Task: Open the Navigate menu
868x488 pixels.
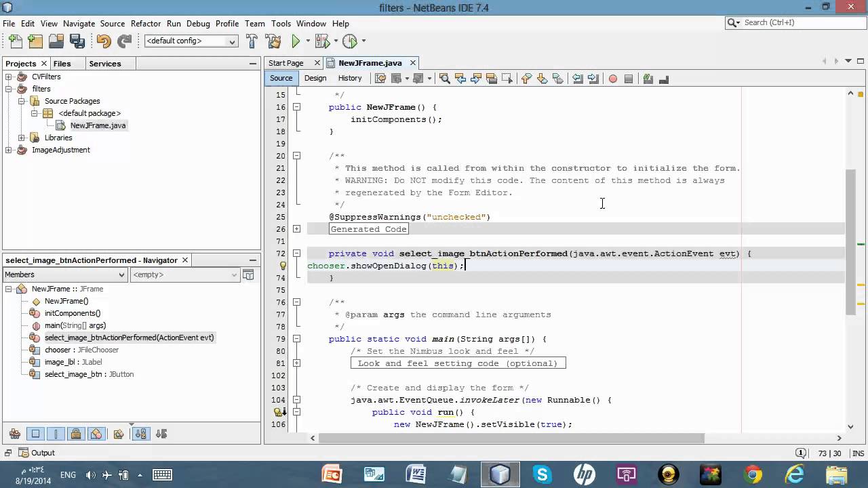Action: [79, 23]
